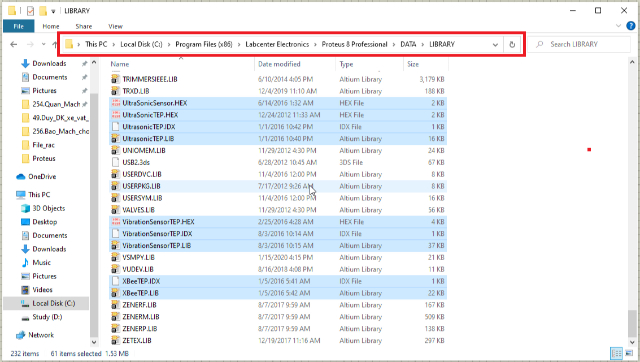Open the recent locations dropdown arrow

click(x=43, y=44)
